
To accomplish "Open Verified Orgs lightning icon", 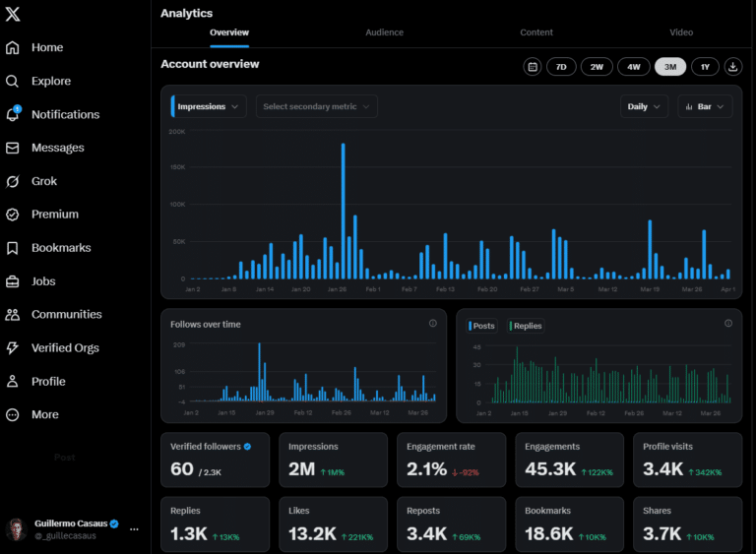I will [13, 347].
